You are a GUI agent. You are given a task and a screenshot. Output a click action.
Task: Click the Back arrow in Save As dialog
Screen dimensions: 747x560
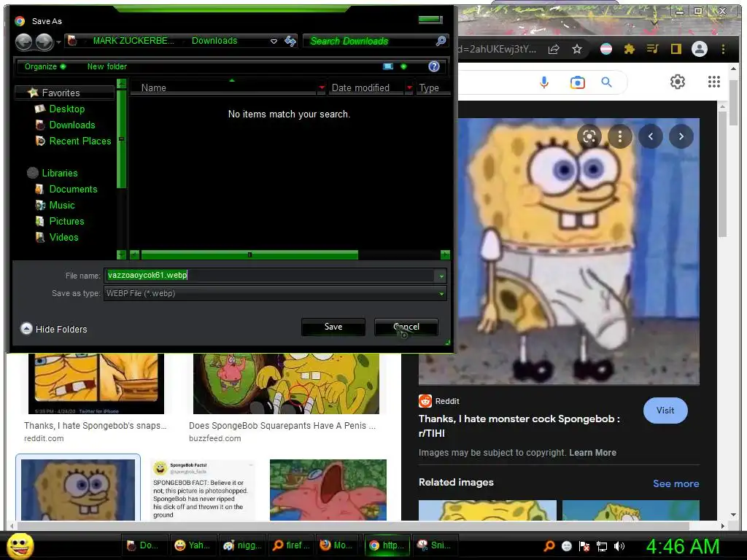click(x=23, y=42)
